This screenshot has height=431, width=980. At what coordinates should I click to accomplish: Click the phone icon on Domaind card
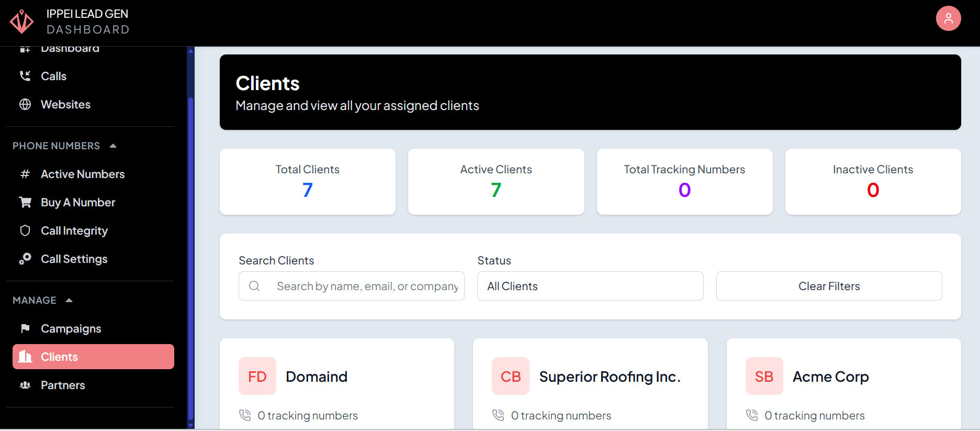[x=245, y=415]
